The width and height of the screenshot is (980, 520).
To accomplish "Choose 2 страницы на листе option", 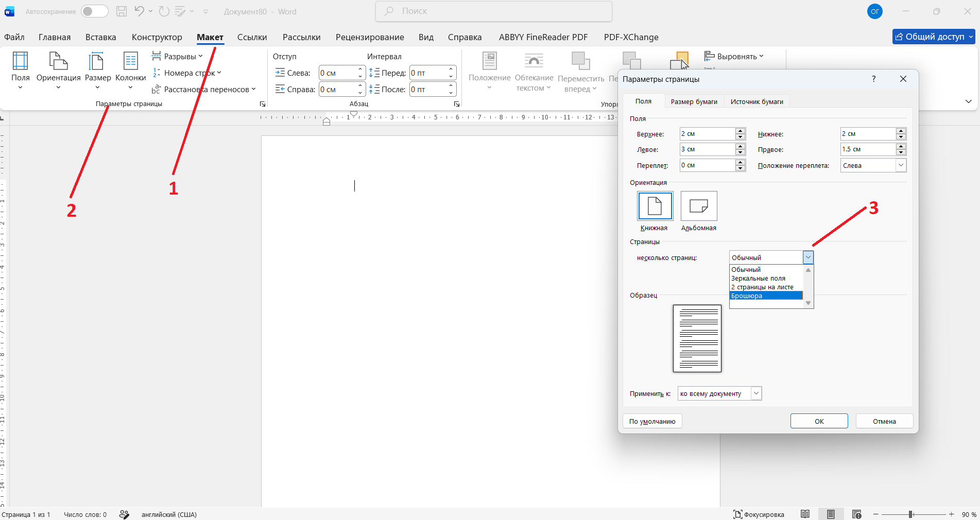I will 766,287.
